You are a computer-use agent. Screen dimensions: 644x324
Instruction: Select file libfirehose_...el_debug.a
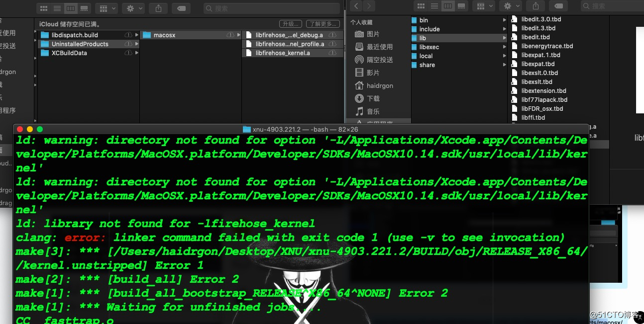tap(289, 35)
